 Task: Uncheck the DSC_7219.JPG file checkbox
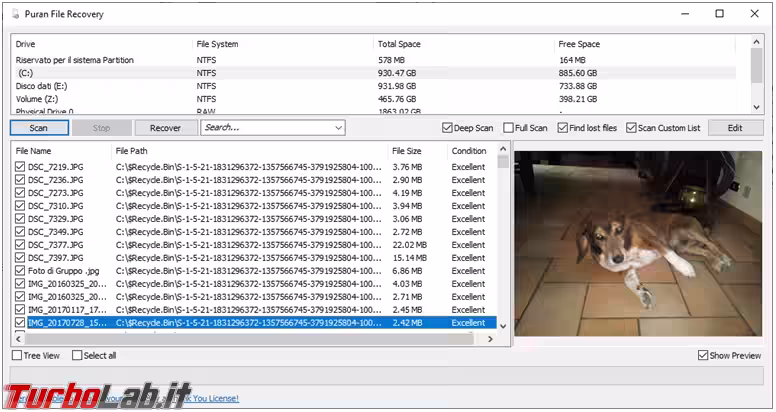click(x=20, y=167)
